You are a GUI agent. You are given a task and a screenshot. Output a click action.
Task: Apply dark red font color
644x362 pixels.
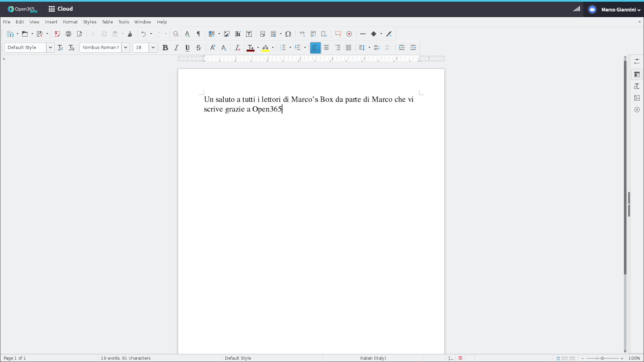250,48
